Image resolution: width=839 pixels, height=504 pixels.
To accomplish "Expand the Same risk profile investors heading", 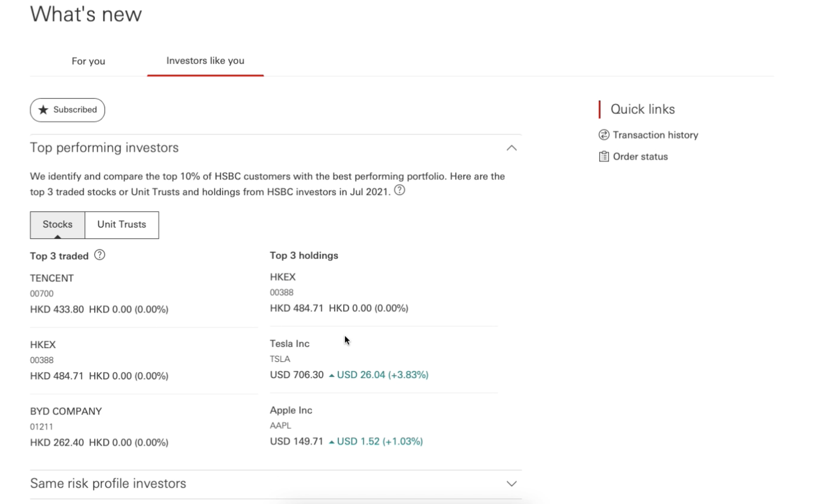I will (x=108, y=483).
